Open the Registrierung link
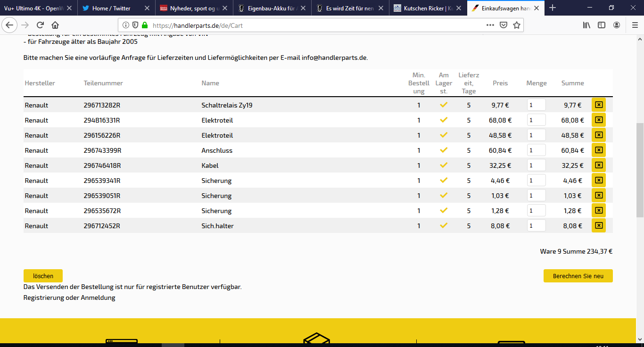644x347 pixels. point(44,297)
